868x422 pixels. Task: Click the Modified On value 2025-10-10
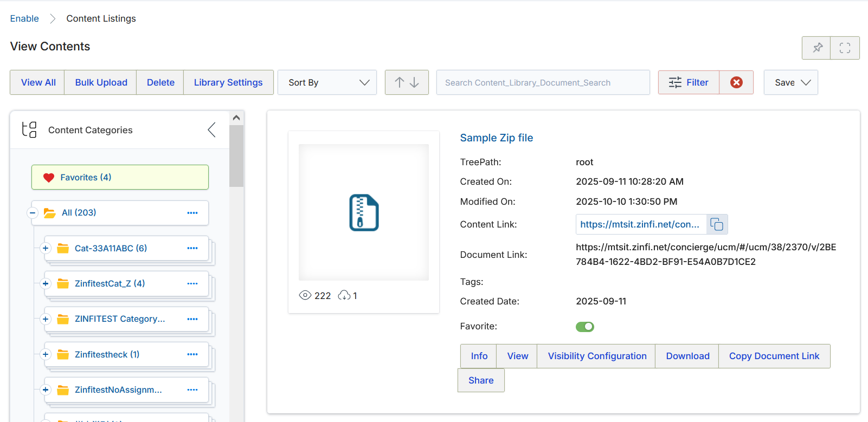pos(627,202)
